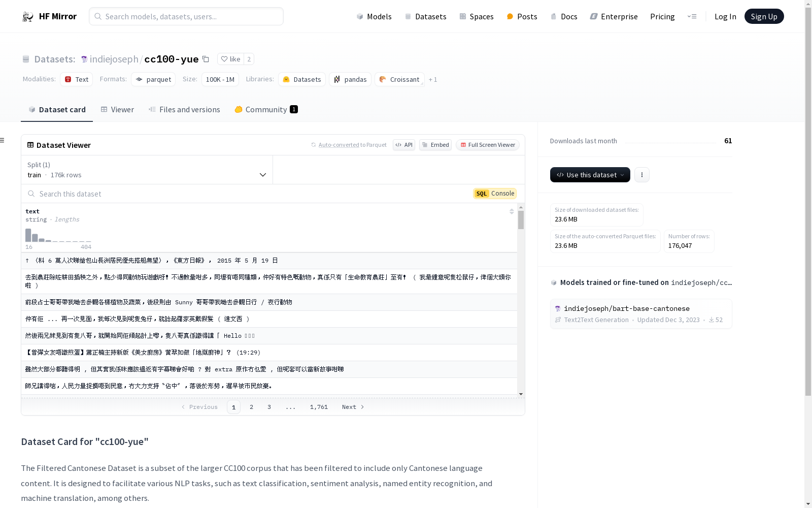Image resolution: width=812 pixels, height=508 pixels.
Task: Click the search magnifier in dataset search
Action: click(x=31, y=194)
